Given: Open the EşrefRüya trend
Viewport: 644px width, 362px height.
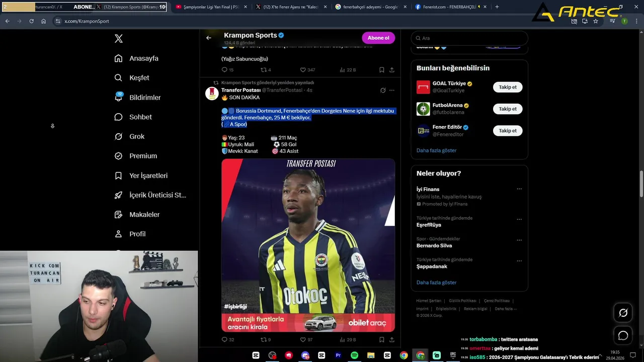Looking at the screenshot, I should pos(429,225).
